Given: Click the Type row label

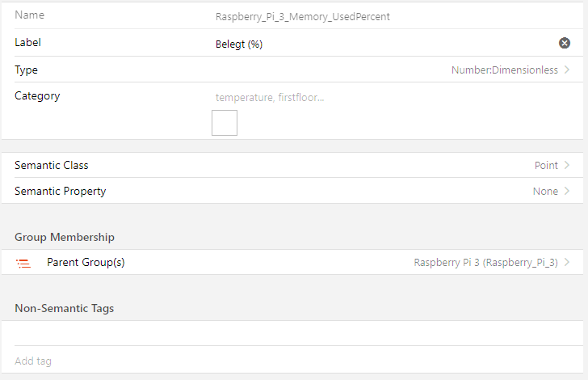Looking at the screenshot, I should 26,70.
